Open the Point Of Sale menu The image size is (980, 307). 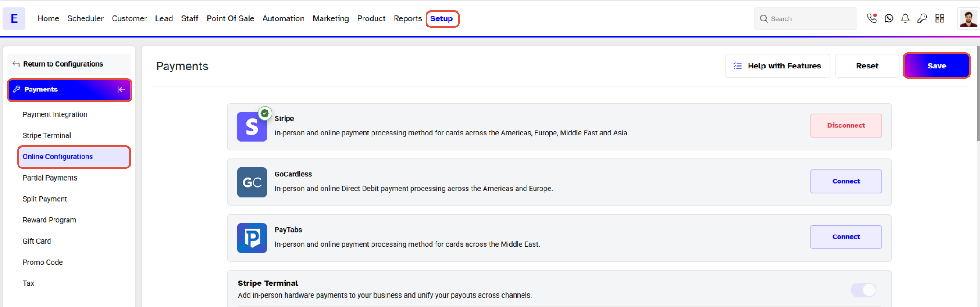tap(230, 18)
